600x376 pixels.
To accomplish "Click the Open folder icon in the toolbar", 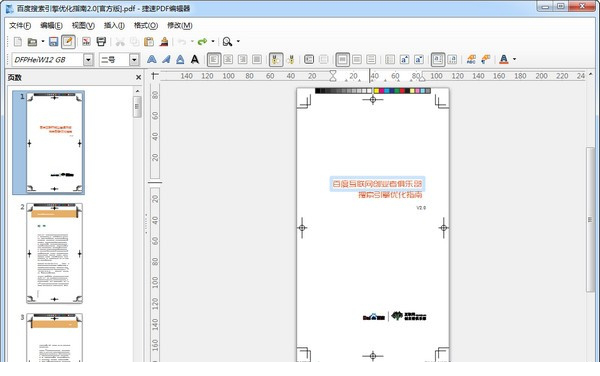I will point(33,42).
